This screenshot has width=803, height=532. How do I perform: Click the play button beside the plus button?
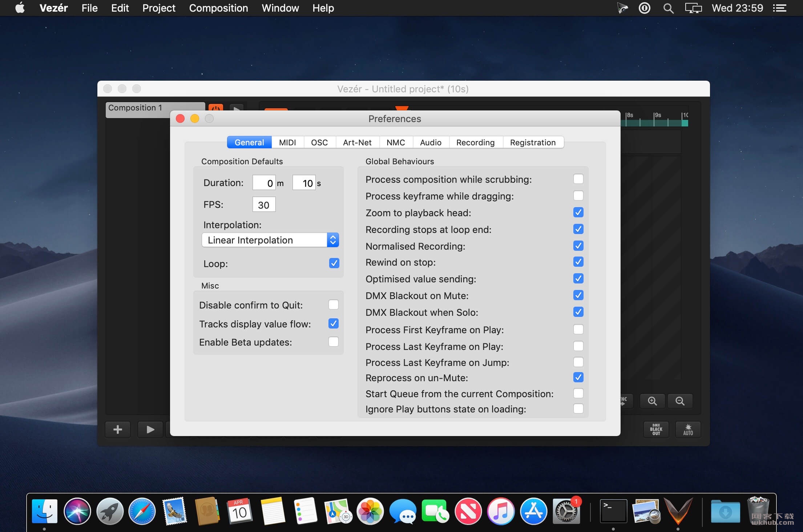tap(150, 430)
